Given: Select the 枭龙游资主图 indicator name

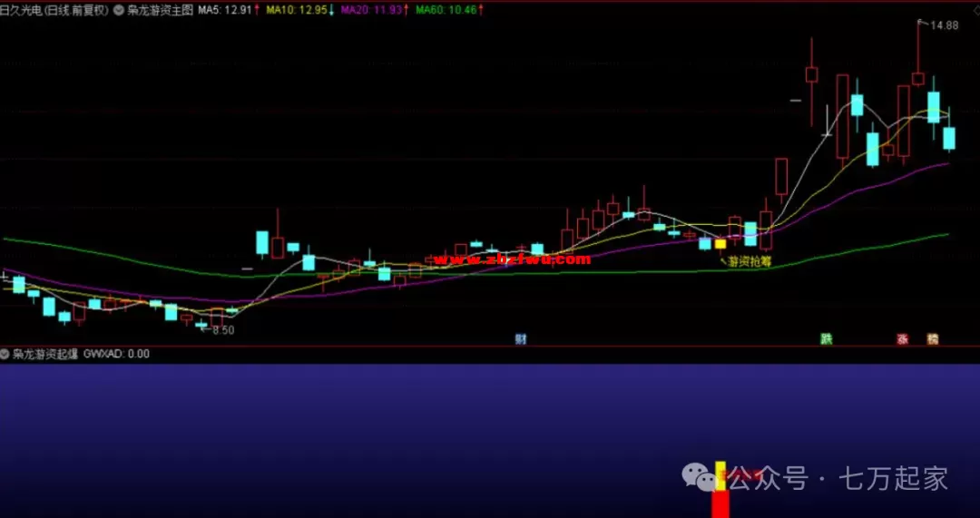Looking at the screenshot, I should coord(161,10).
